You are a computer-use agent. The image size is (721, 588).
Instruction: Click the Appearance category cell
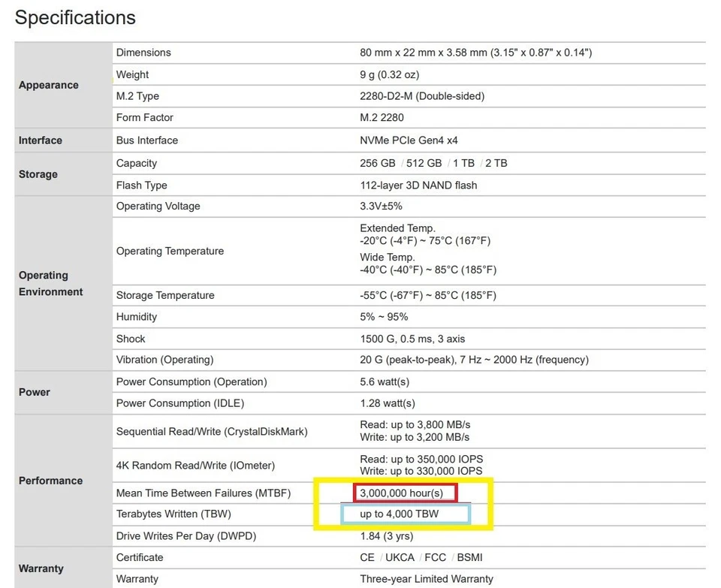coord(49,85)
